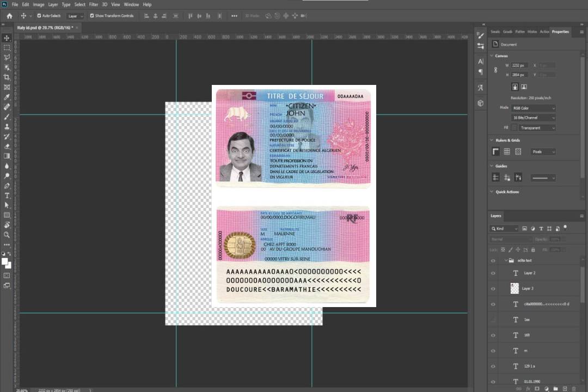Switch to the Swatches panel tab
The image size is (588, 392).
click(x=495, y=32)
